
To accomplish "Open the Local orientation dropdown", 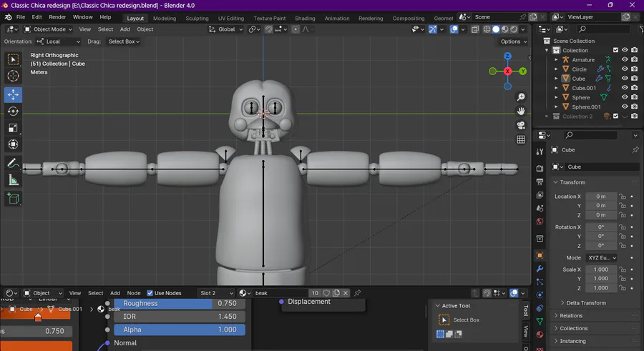I will click(x=59, y=41).
